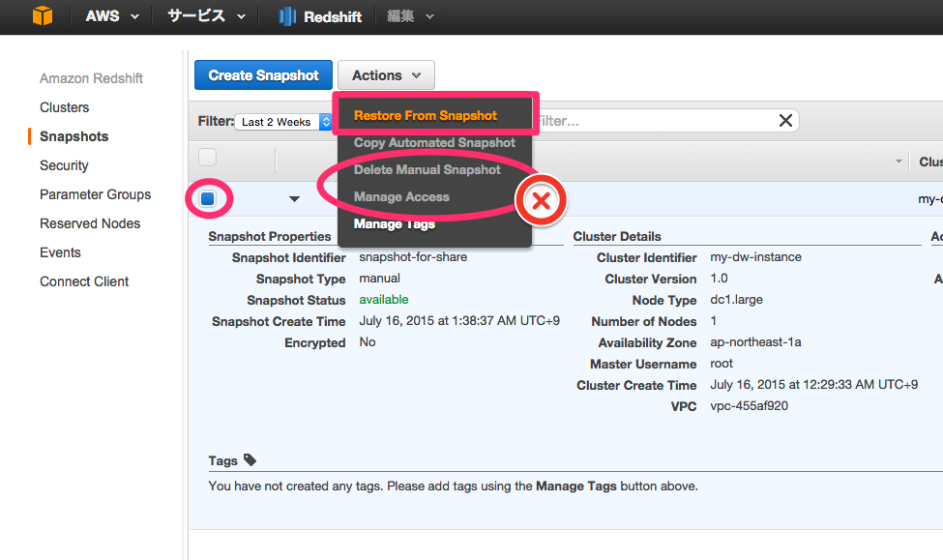Image resolution: width=943 pixels, height=560 pixels.
Task: Uncheck the highlighted blue checkbox
Action: pos(209,198)
